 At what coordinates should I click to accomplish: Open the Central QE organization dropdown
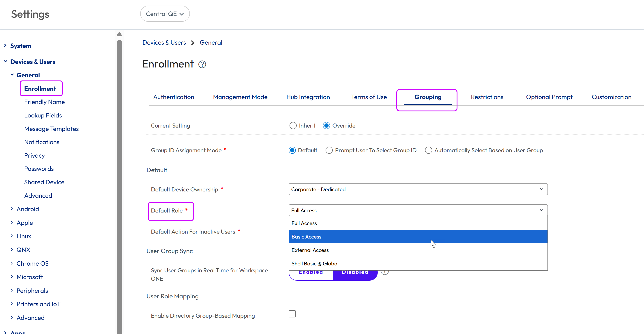(x=165, y=14)
